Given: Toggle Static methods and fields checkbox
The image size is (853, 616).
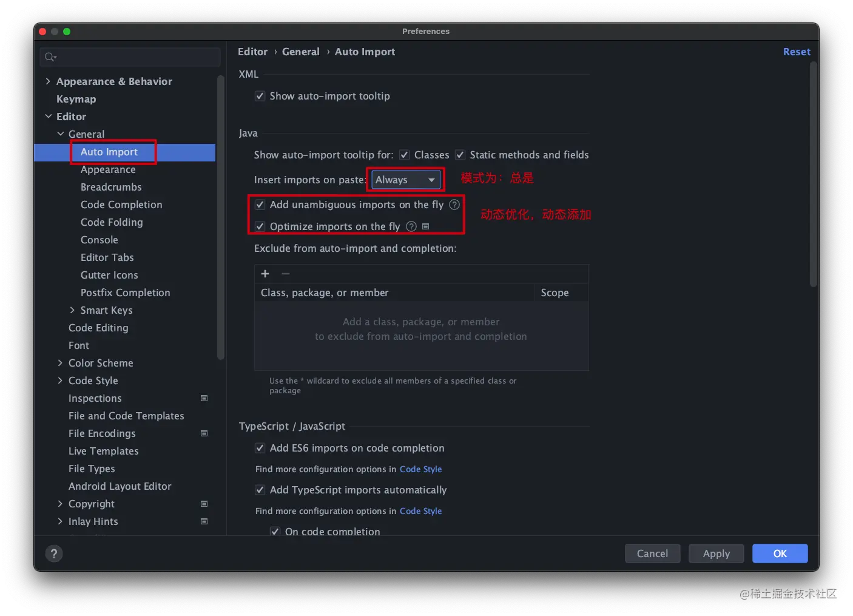Looking at the screenshot, I should click(460, 155).
